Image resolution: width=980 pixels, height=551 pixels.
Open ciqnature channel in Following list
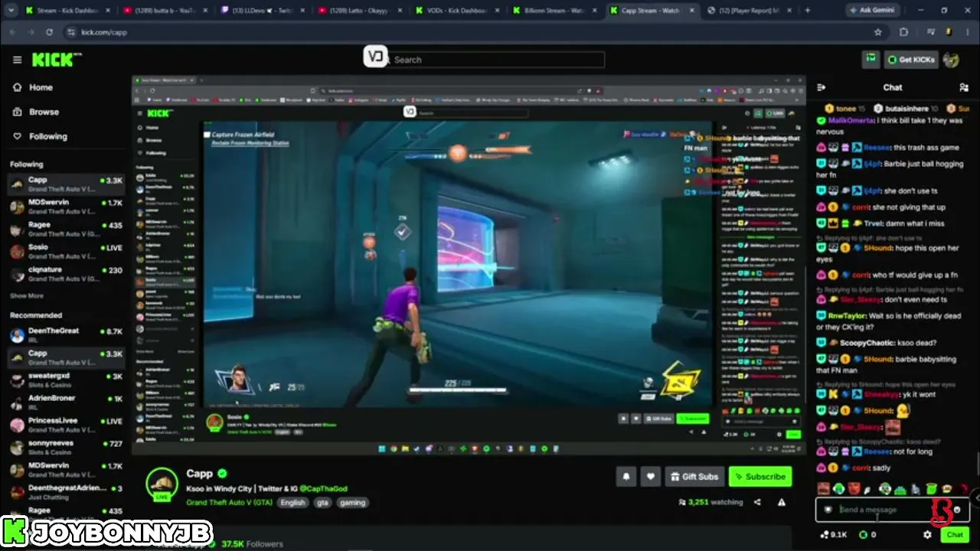pos(66,275)
